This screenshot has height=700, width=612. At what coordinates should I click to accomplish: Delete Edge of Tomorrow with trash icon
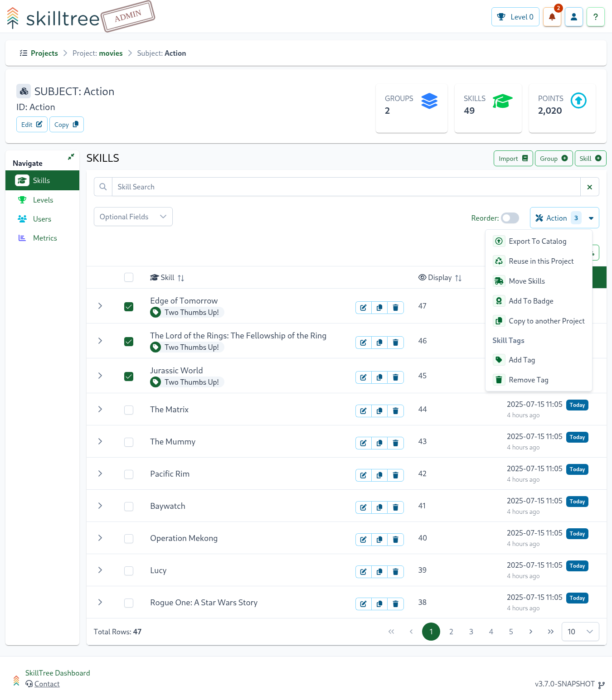pyautogui.click(x=395, y=308)
